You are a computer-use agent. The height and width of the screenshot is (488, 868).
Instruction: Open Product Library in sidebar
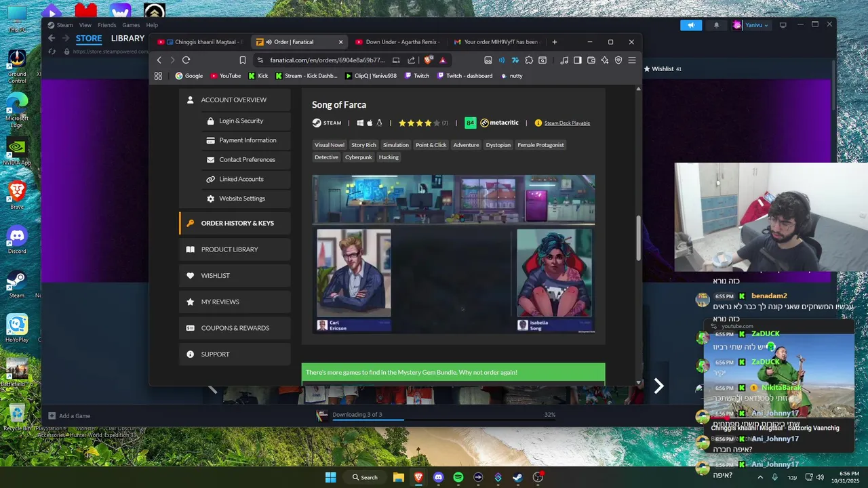[x=235, y=249]
